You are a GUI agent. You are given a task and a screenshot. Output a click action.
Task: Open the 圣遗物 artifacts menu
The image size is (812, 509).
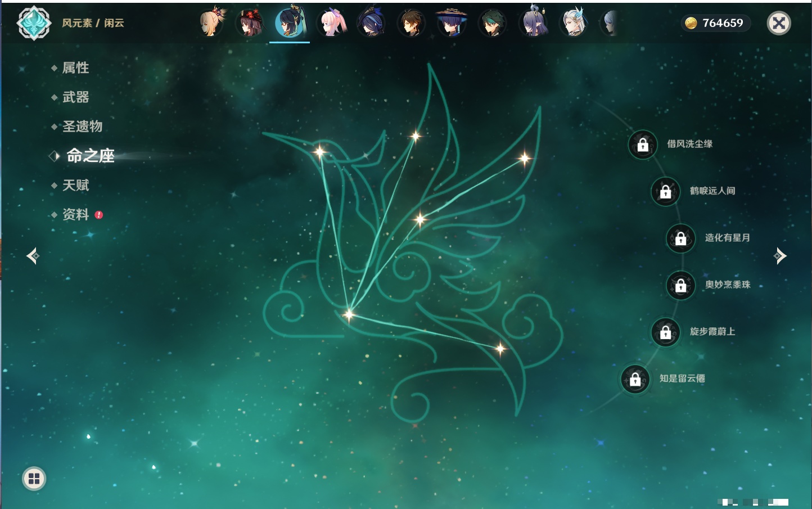[x=82, y=127]
